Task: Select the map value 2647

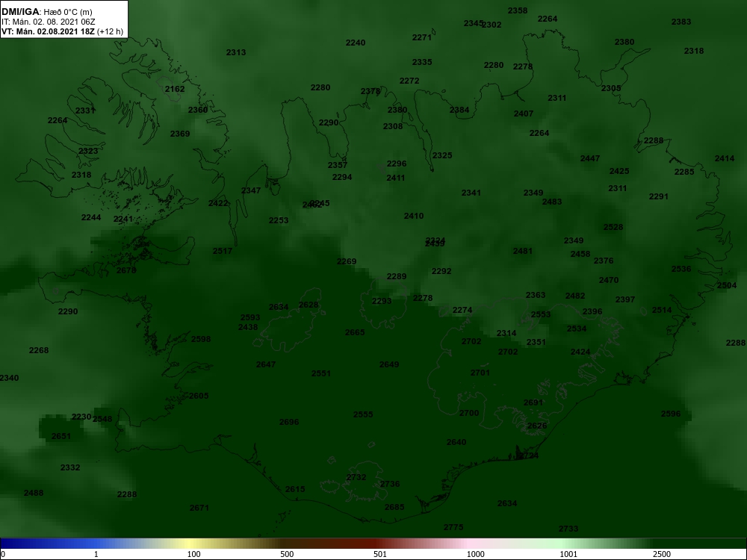Action: (266, 365)
